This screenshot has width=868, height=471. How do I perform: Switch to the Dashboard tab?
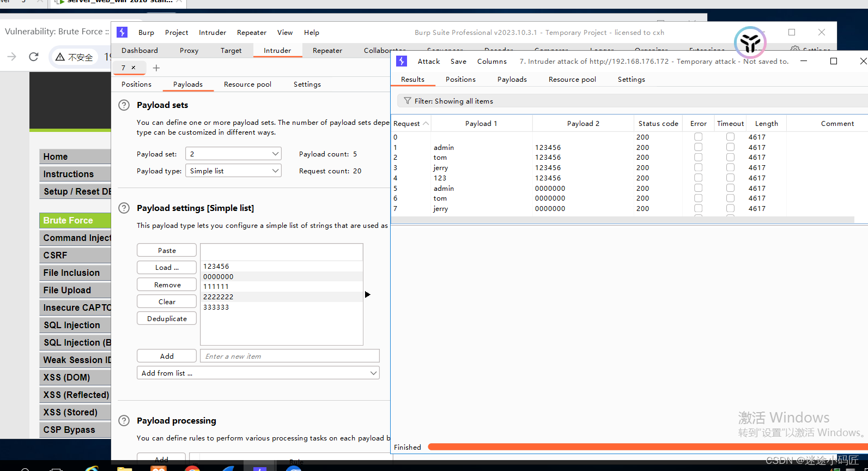point(139,51)
